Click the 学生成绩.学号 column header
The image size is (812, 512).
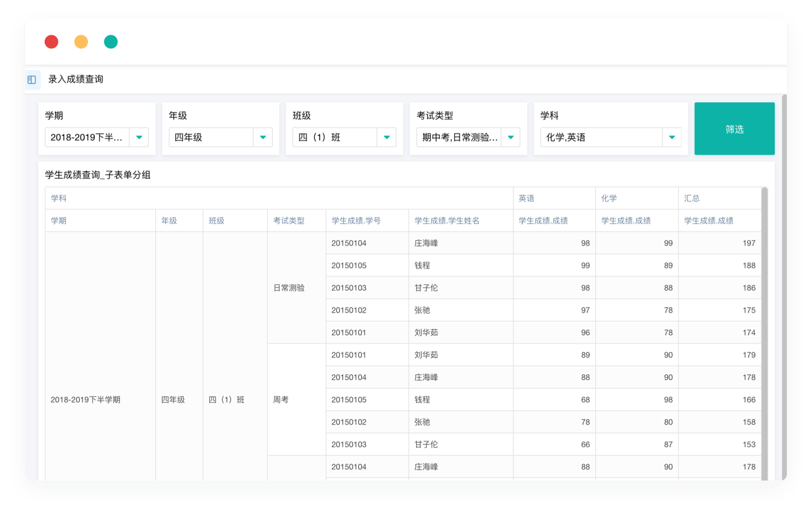tap(356, 221)
